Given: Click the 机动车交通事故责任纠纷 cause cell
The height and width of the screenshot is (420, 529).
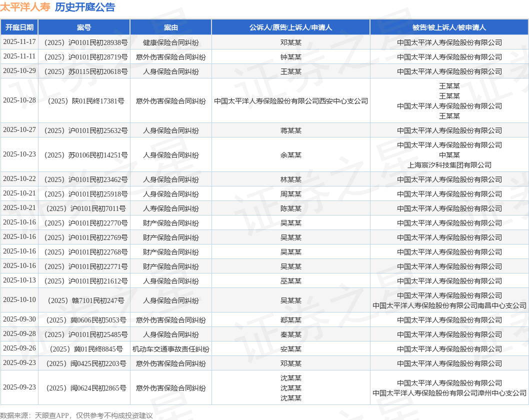Looking at the screenshot, I should click(x=170, y=349).
